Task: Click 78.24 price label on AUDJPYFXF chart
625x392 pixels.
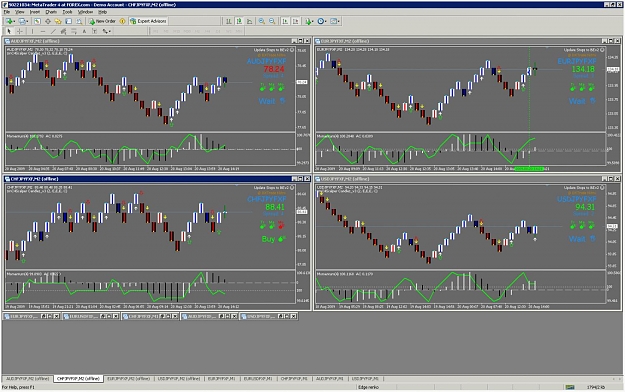Action: coord(274,69)
